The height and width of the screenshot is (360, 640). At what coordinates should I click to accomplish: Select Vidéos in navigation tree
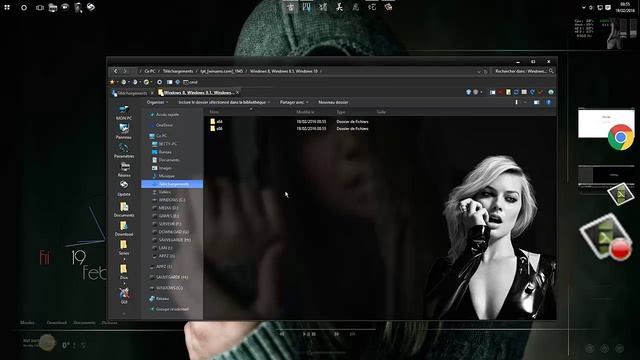[x=161, y=192]
